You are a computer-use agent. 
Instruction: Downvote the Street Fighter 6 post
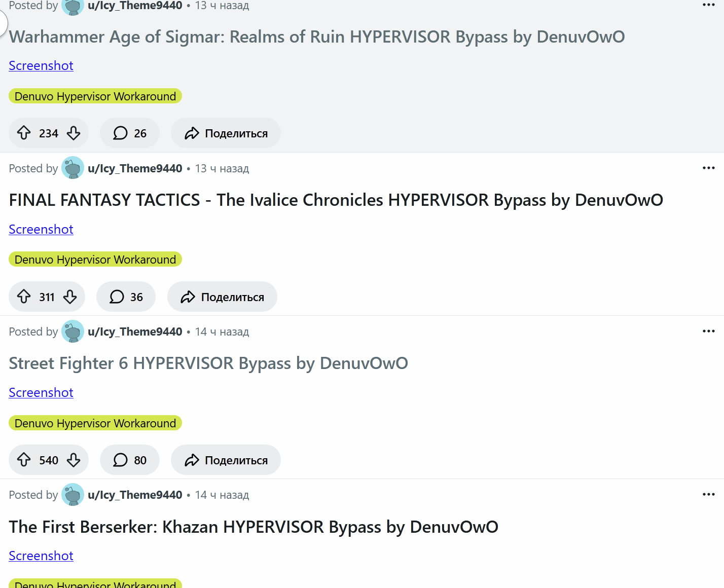[74, 460]
